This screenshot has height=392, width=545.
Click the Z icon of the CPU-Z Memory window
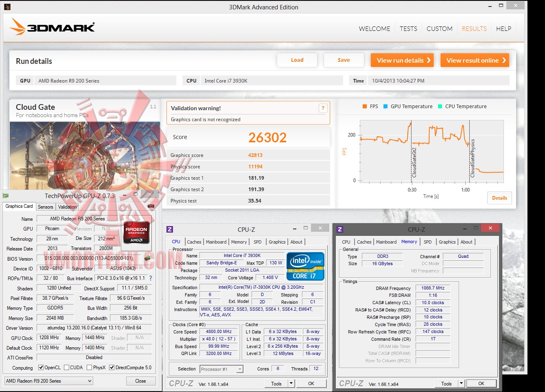point(340,229)
